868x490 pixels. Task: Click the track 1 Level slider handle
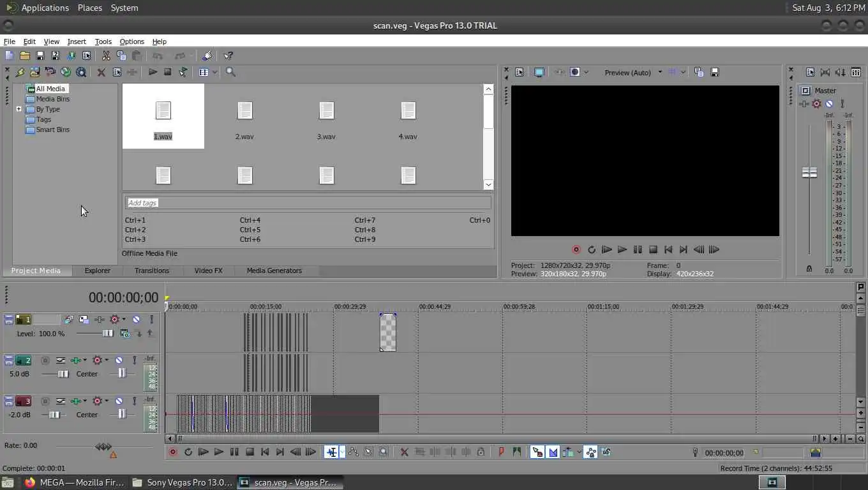[x=108, y=333]
